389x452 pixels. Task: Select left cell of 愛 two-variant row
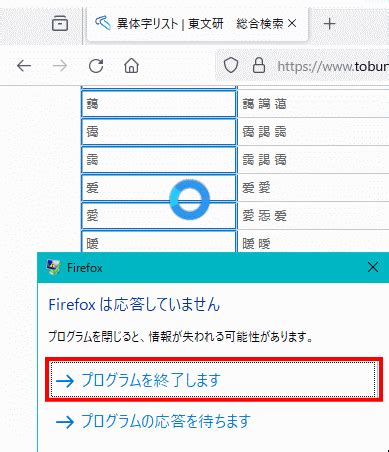point(159,188)
